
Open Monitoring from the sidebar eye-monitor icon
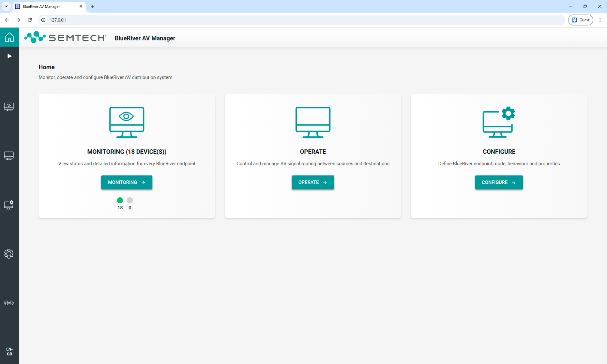(9, 107)
